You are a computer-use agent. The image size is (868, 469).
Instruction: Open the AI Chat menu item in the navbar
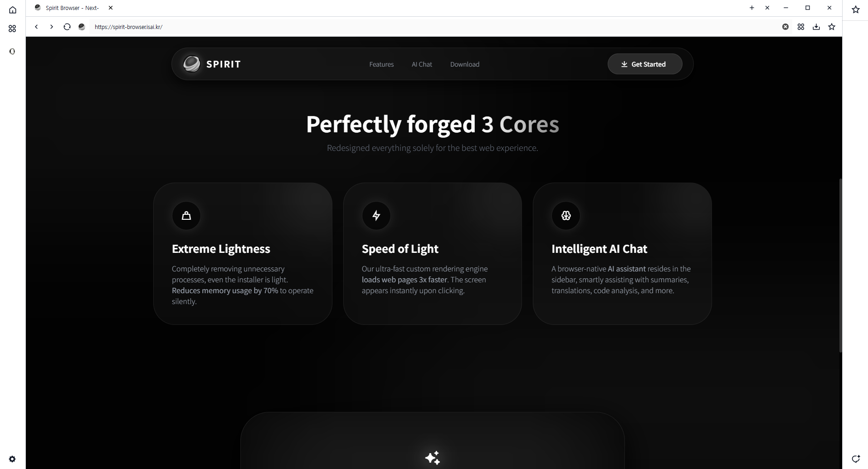422,64
